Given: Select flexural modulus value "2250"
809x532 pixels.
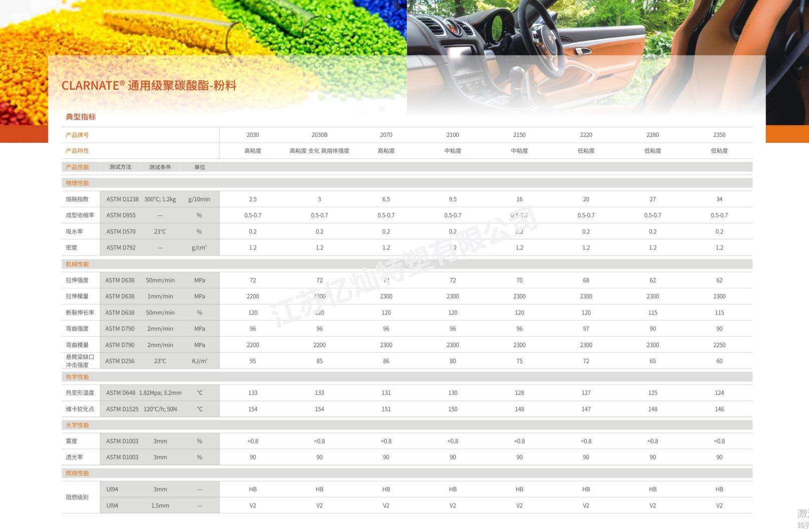Looking at the screenshot, I should (x=719, y=345).
